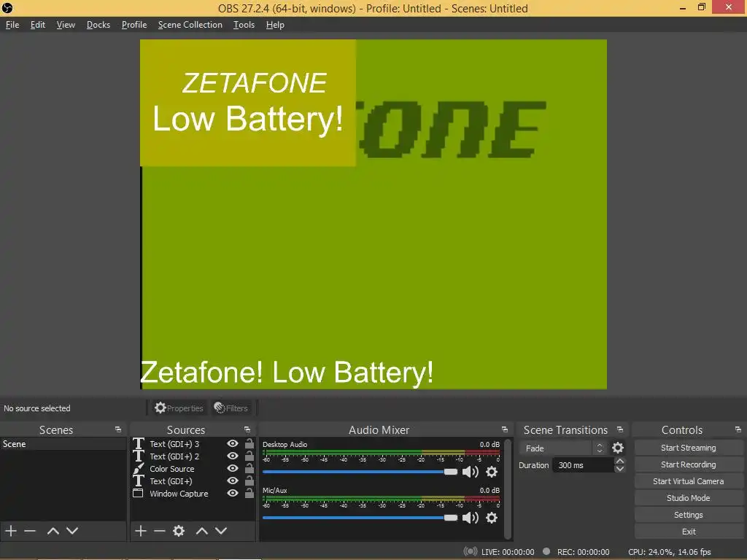Enable Studio Mode
Image resolution: width=747 pixels, height=560 pixels.
pos(689,497)
